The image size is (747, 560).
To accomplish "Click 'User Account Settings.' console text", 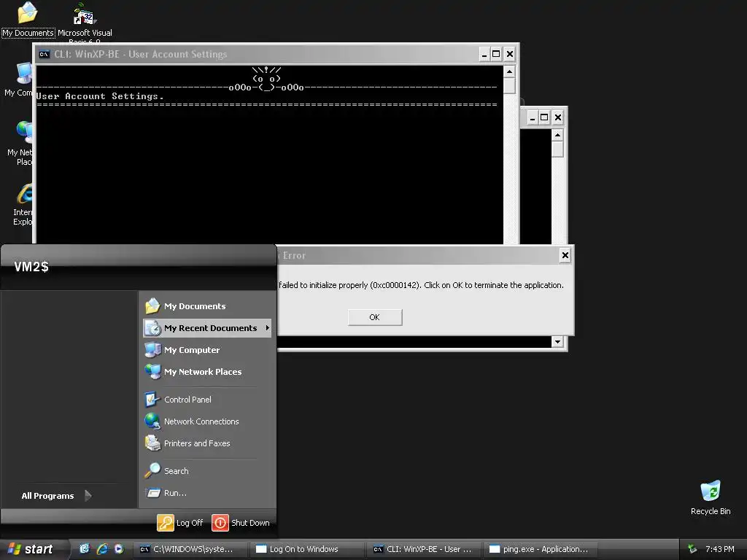I will click(x=100, y=96).
